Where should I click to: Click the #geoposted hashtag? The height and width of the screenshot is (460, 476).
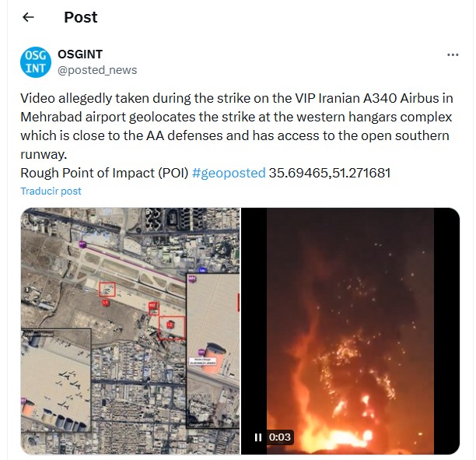coord(229,173)
